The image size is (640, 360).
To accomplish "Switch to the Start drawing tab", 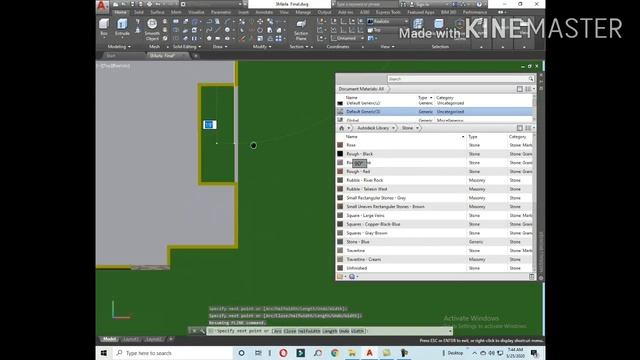I will (111, 56).
